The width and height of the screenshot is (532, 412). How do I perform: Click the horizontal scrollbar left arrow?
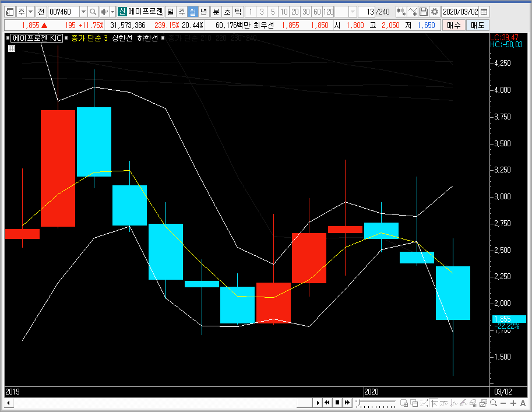pyautogui.click(x=8, y=403)
